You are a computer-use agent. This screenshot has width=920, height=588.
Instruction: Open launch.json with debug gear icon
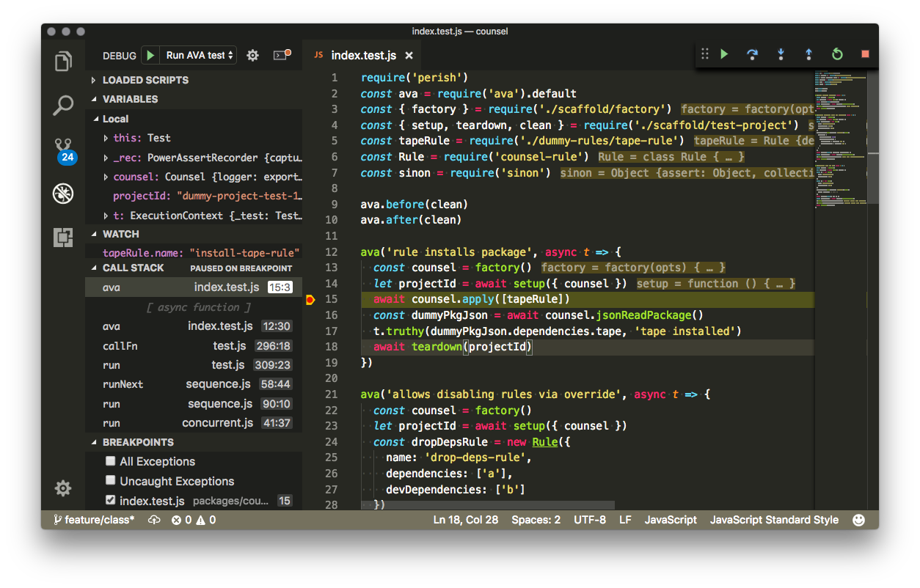click(252, 55)
